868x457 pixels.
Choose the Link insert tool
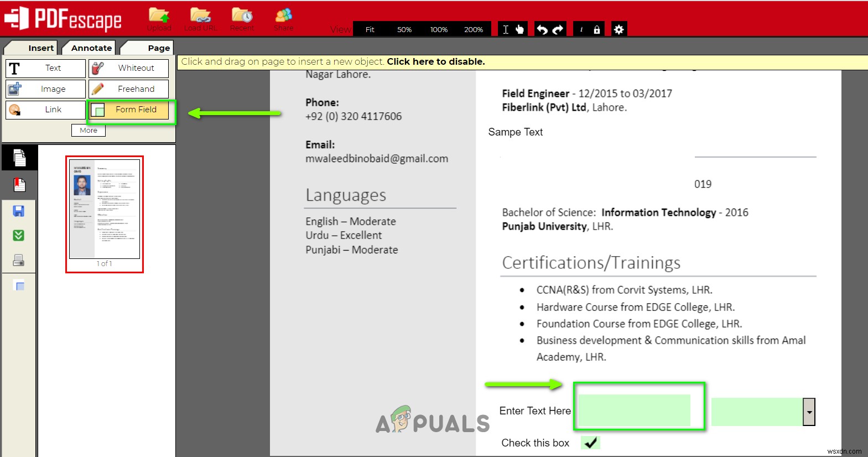(x=45, y=110)
